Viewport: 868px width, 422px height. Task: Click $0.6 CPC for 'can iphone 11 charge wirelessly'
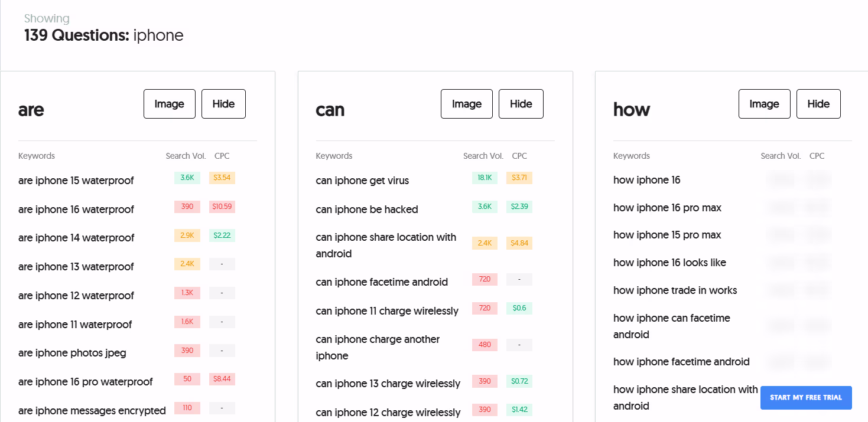pos(519,308)
